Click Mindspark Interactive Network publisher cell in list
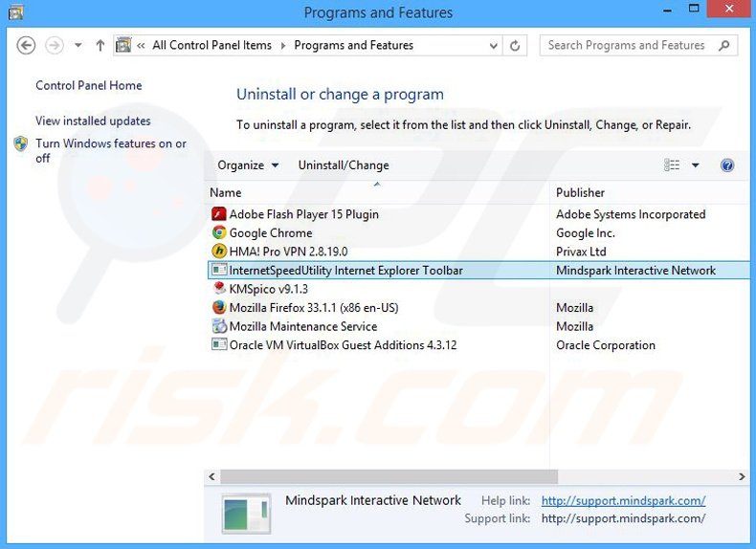This screenshot has width=756, height=549. 635,271
